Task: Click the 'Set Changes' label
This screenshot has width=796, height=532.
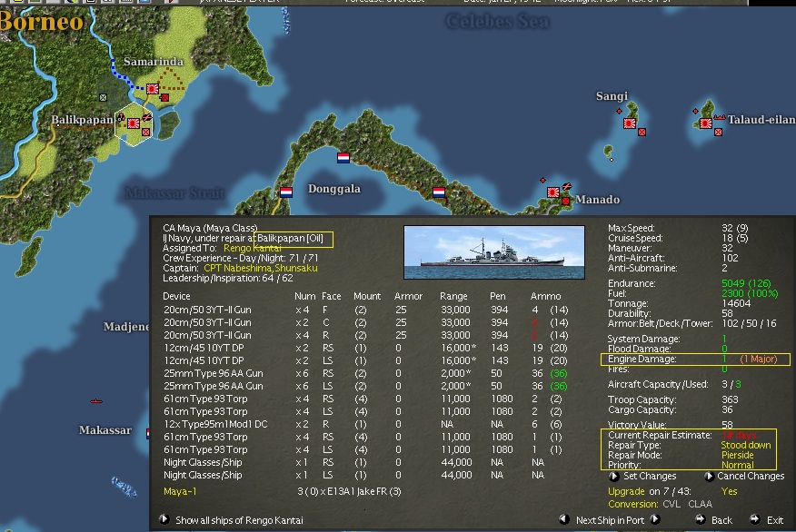Action: tap(650, 477)
